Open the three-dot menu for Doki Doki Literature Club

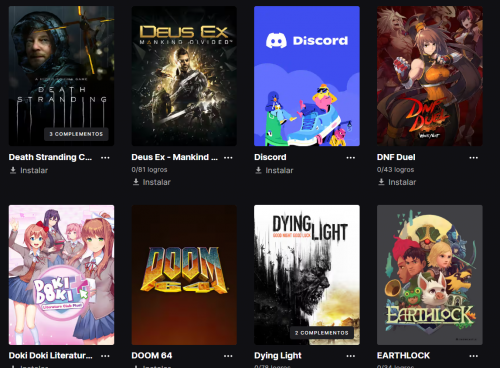click(x=105, y=356)
